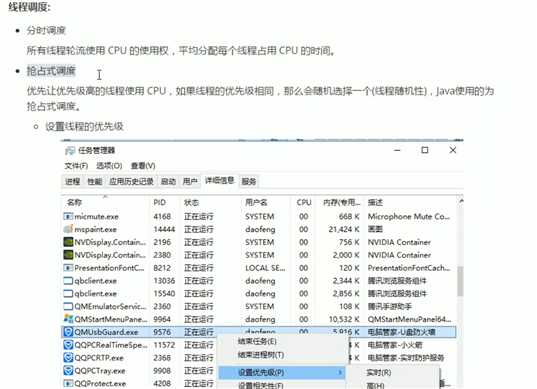The height and width of the screenshot is (389, 537).
Task: Select 设置优先级(P) context menu entry
Action: (282, 373)
